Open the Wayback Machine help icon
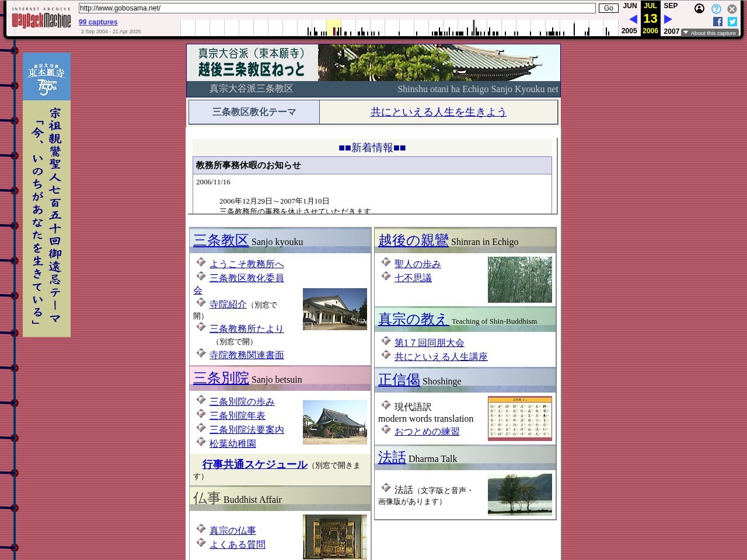 [x=716, y=9]
